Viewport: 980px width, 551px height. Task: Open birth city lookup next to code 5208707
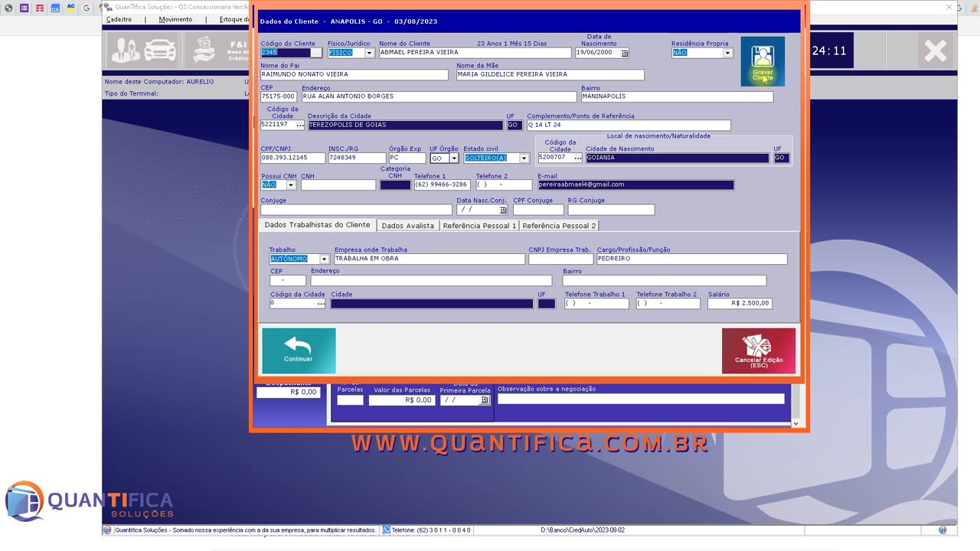[x=577, y=158]
